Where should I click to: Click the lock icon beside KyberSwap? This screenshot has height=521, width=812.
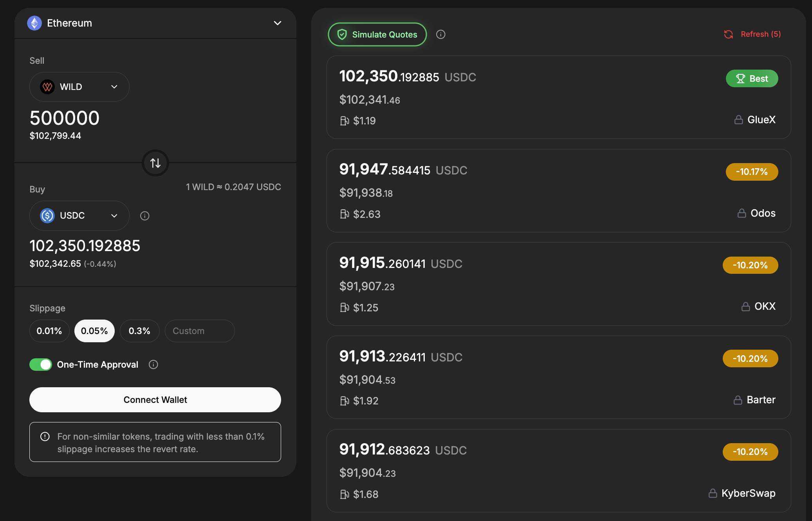(x=713, y=493)
